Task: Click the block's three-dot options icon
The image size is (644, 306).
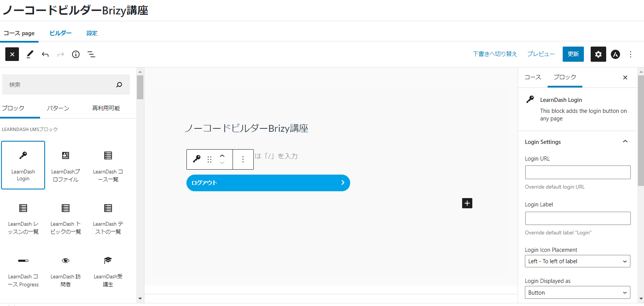Action: [x=243, y=159]
